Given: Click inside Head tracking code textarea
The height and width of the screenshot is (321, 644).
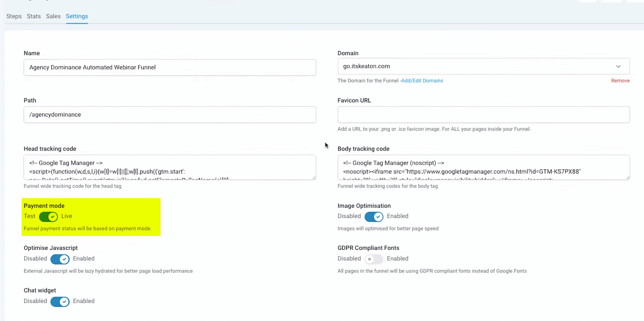Looking at the screenshot, I should (x=170, y=167).
